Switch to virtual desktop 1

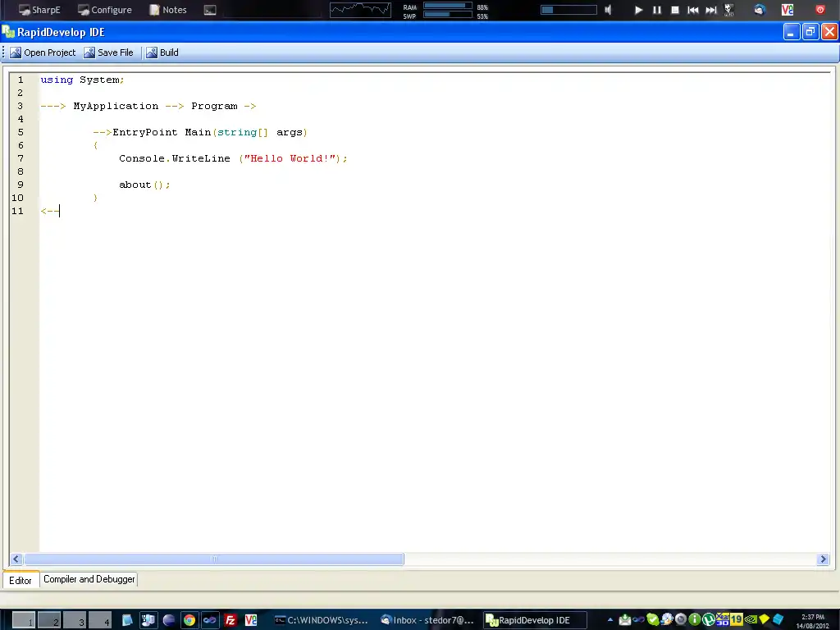coord(24,620)
